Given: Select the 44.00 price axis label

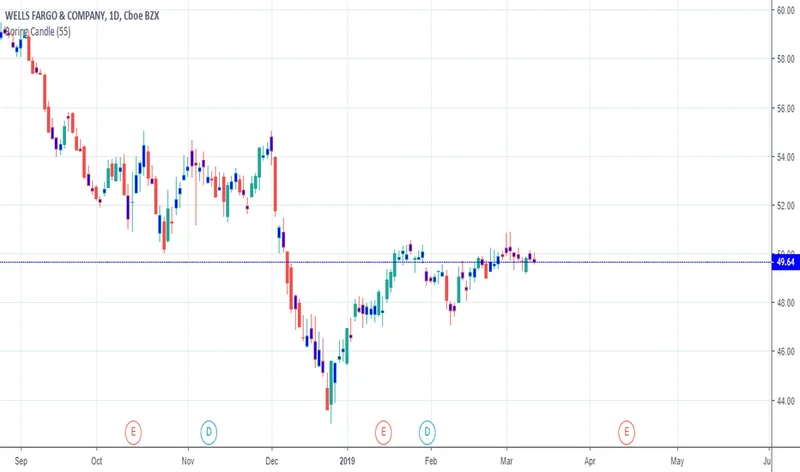Looking at the screenshot, I should [x=785, y=401].
